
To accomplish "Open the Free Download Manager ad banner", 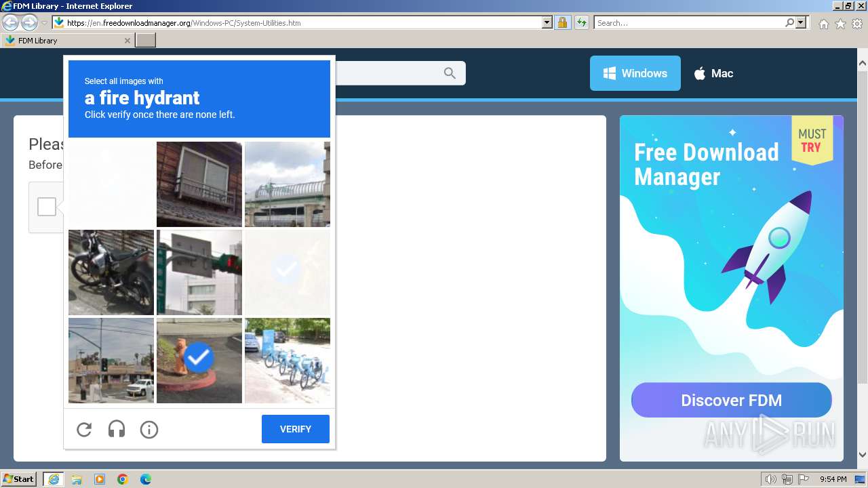I will point(732,288).
